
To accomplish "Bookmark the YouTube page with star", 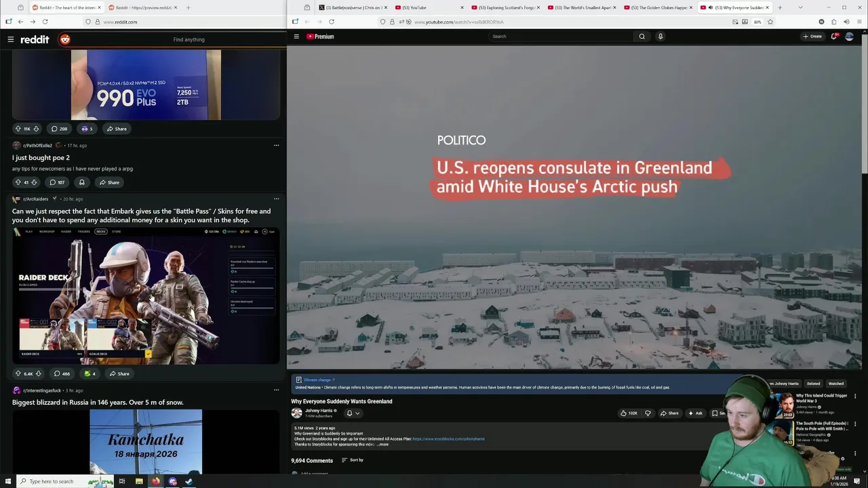I will [x=770, y=22].
